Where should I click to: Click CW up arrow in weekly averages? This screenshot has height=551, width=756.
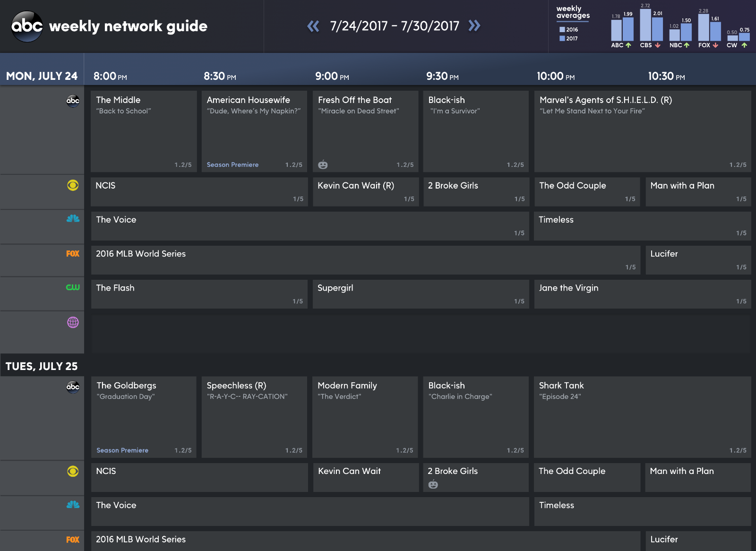[x=744, y=45]
